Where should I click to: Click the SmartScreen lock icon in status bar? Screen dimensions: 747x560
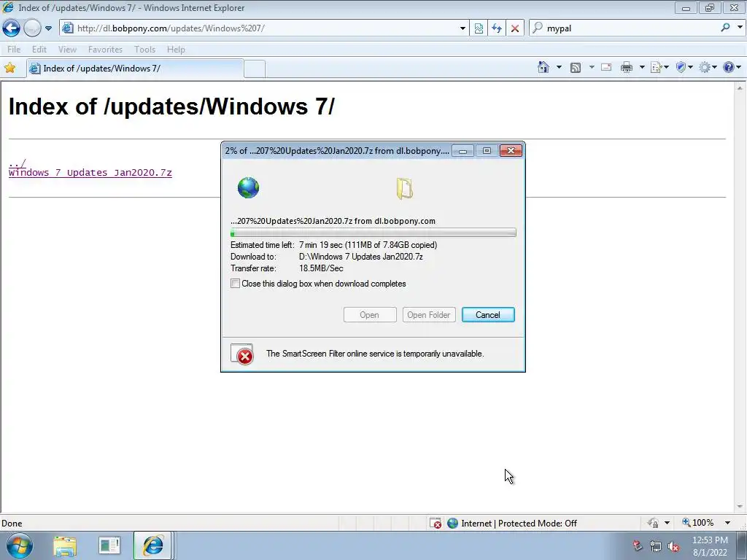[653, 523]
